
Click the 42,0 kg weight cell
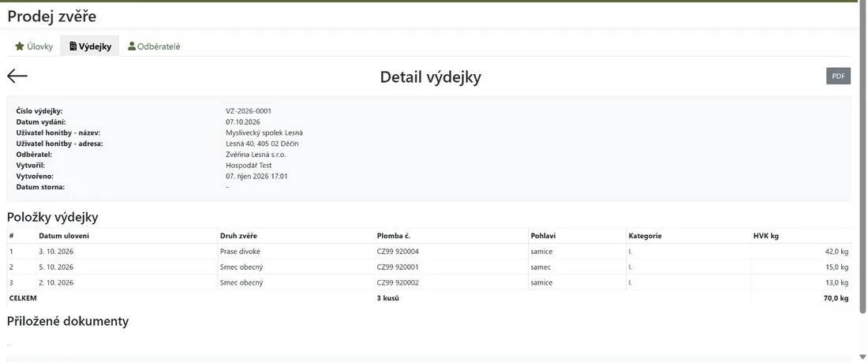click(x=836, y=252)
